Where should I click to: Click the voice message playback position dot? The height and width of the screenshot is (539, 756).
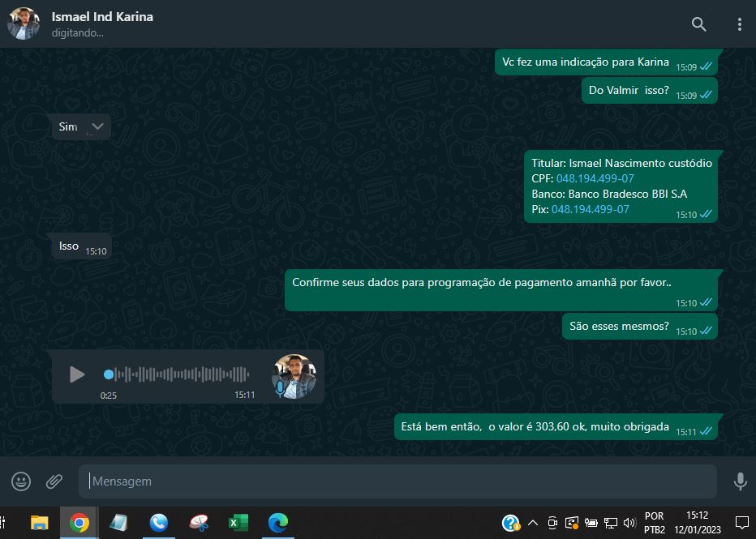click(109, 374)
